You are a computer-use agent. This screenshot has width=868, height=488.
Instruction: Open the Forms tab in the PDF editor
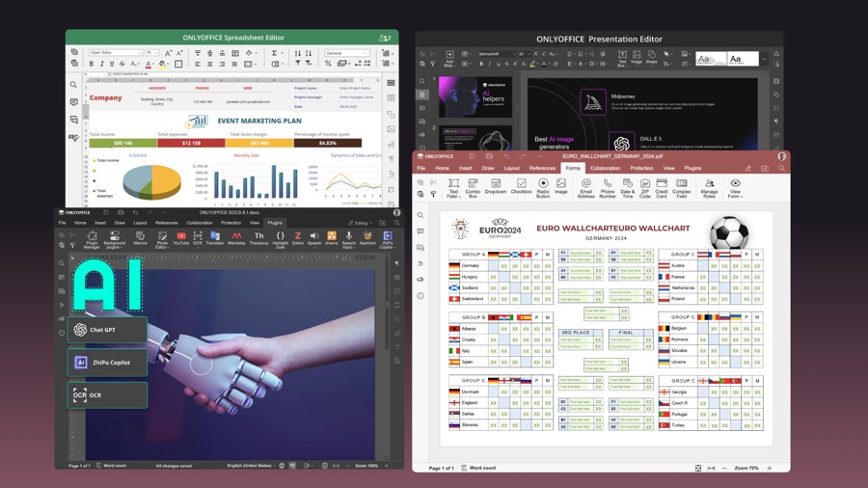[573, 168]
